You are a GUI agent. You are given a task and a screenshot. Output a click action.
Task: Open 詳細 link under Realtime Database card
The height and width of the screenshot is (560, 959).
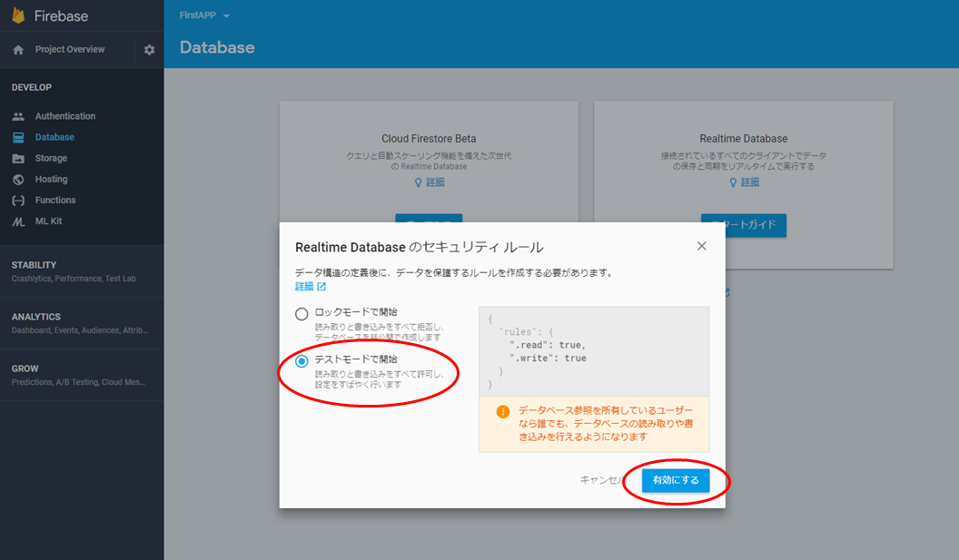750,182
